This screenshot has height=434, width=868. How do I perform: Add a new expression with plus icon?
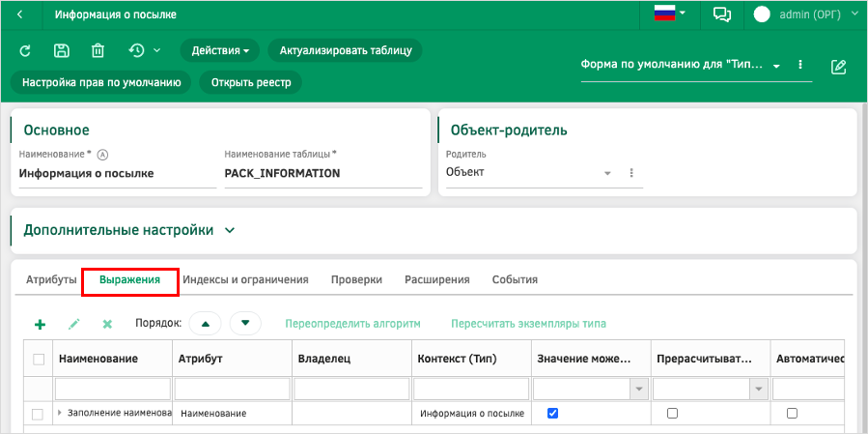40,324
